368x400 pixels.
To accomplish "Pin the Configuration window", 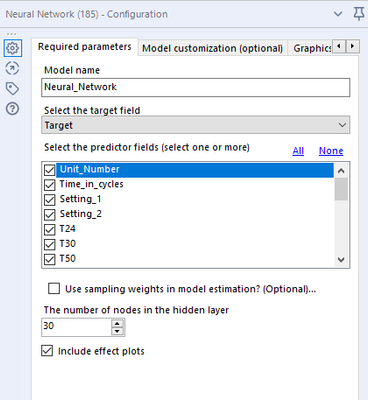I will click(359, 14).
